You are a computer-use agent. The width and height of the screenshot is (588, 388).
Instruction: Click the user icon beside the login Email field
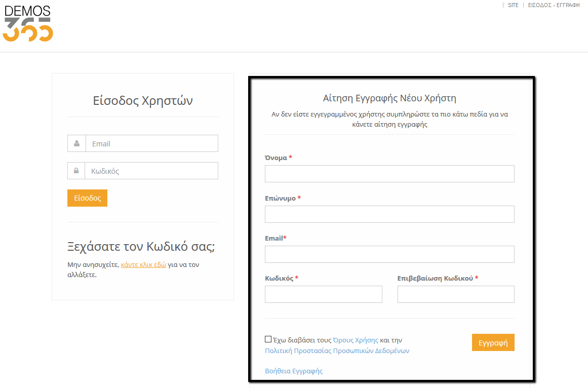pyautogui.click(x=76, y=143)
